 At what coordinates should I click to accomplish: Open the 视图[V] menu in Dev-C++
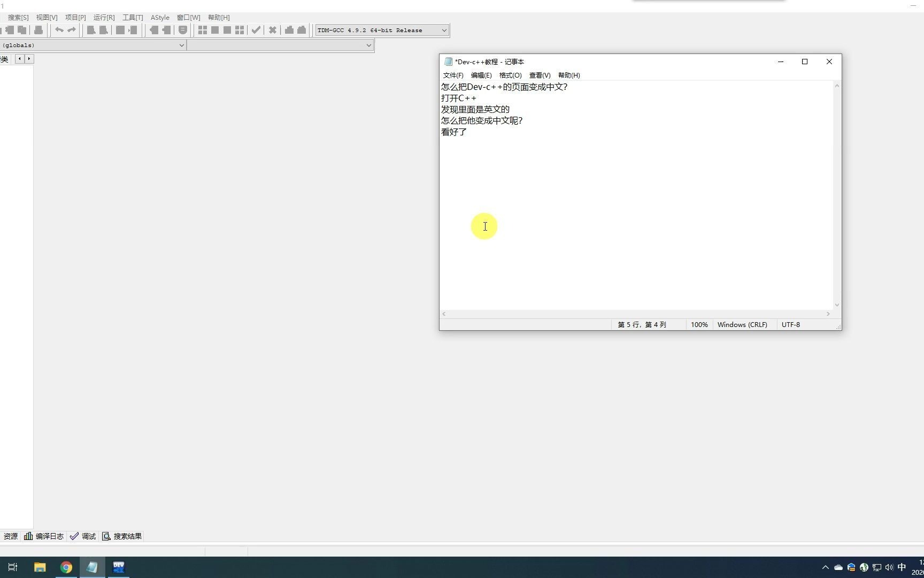[x=47, y=18]
